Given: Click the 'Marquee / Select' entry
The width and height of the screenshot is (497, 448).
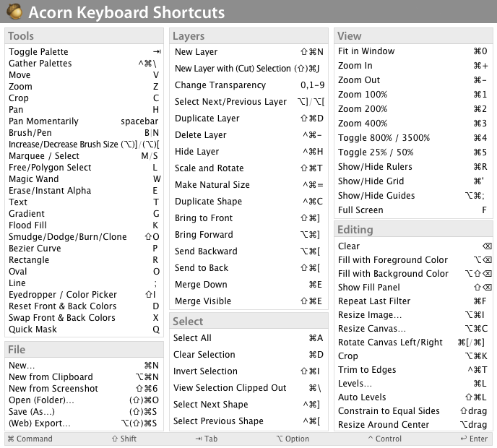Looking at the screenshot, I should coord(84,155).
